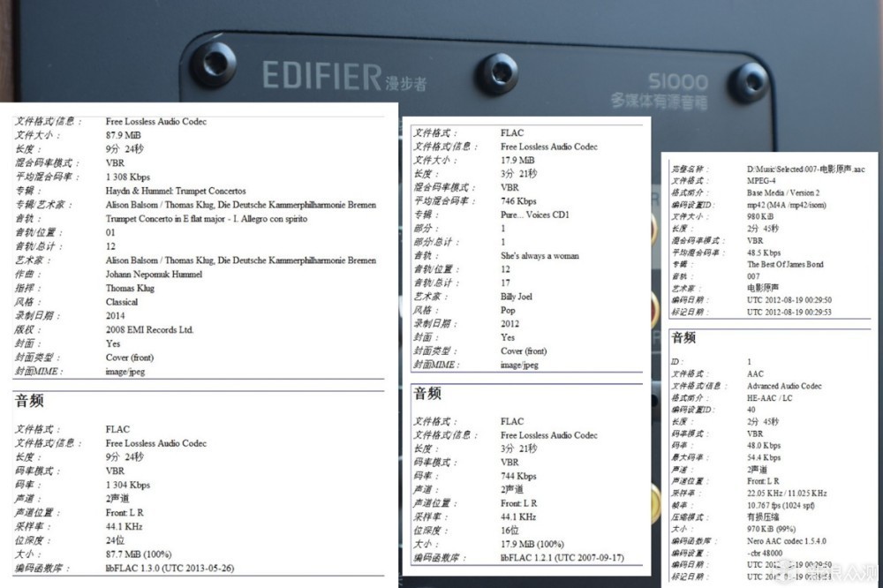
Task: Click the 2008 EMI Records Ltd. copyright value
Action: tap(149, 330)
